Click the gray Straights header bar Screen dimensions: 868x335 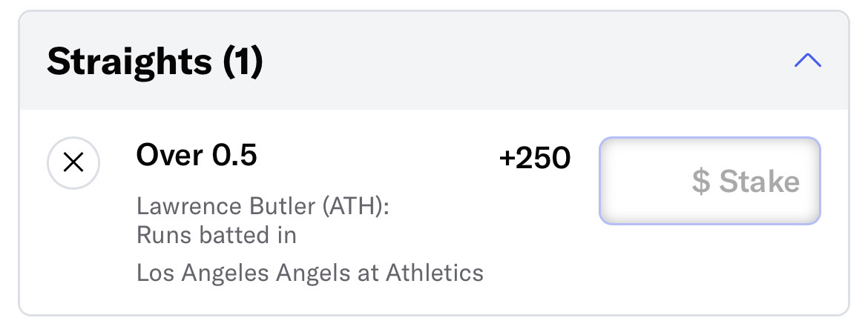coord(434,60)
